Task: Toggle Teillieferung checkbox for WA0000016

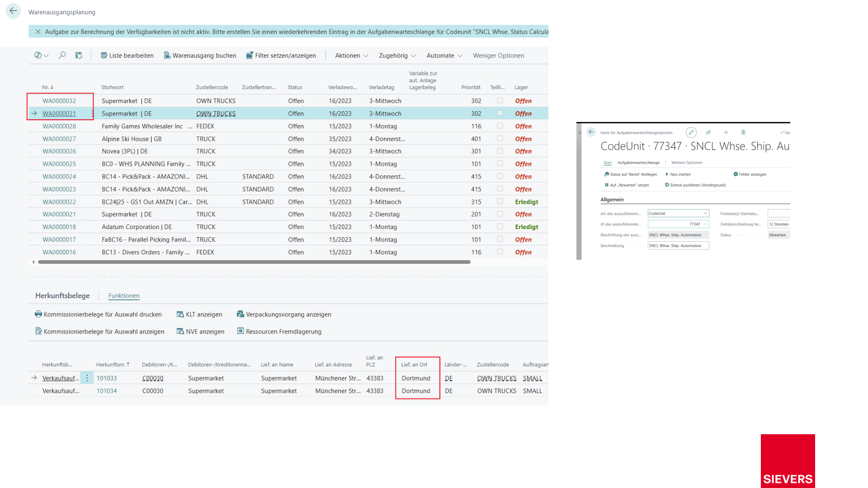Action: pyautogui.click(x=500, y=252)
